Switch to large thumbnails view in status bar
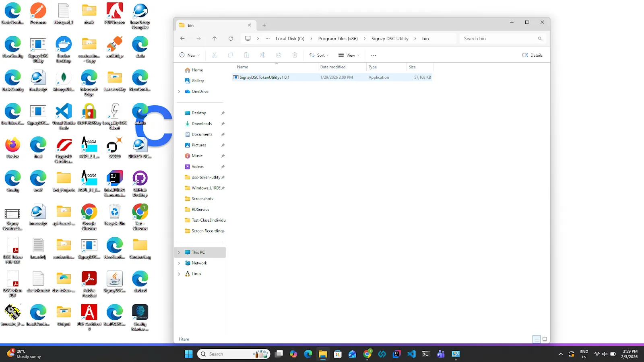Screen dimensions: 644x362 545,339
